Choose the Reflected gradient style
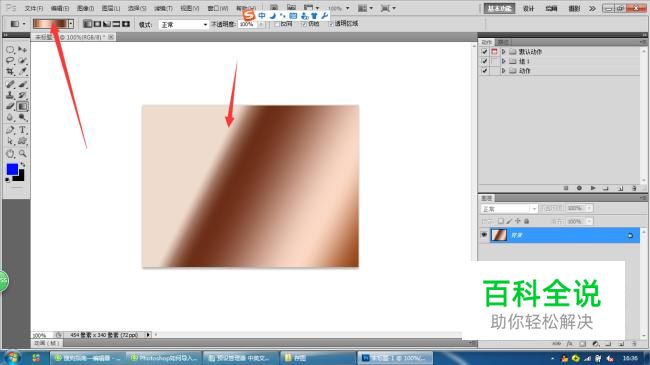The width and height of the screenshot is (650, 365). 116,24
